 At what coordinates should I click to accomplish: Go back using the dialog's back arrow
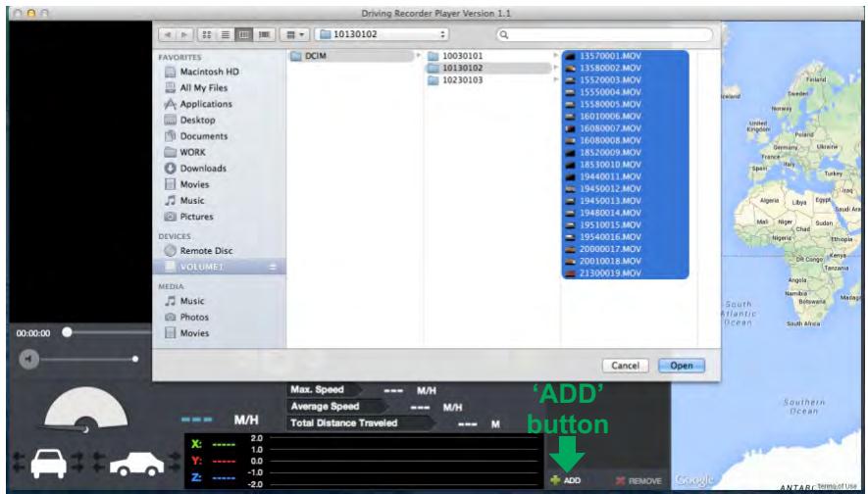(x=167, y=35)
